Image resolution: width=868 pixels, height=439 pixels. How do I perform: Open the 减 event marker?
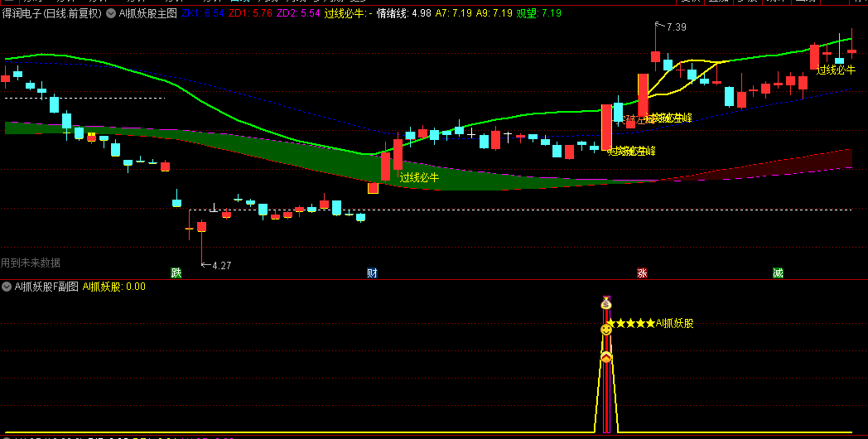[x=778, y=273]
